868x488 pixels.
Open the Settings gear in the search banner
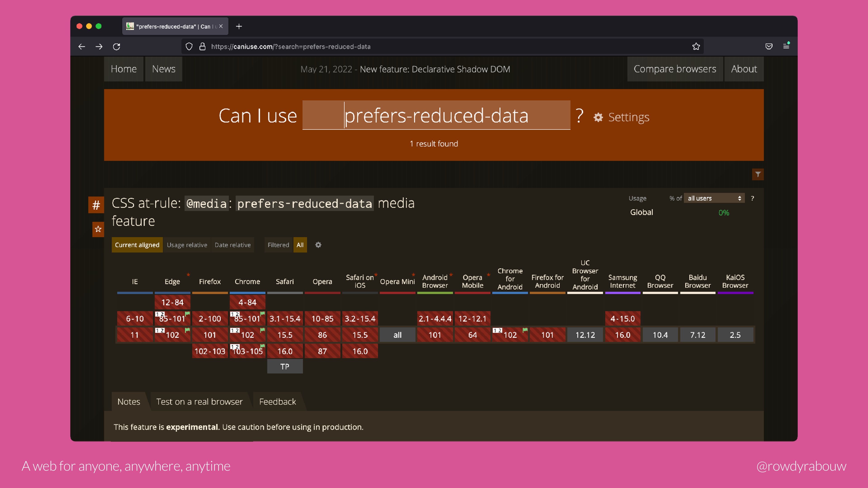(621, 117)
